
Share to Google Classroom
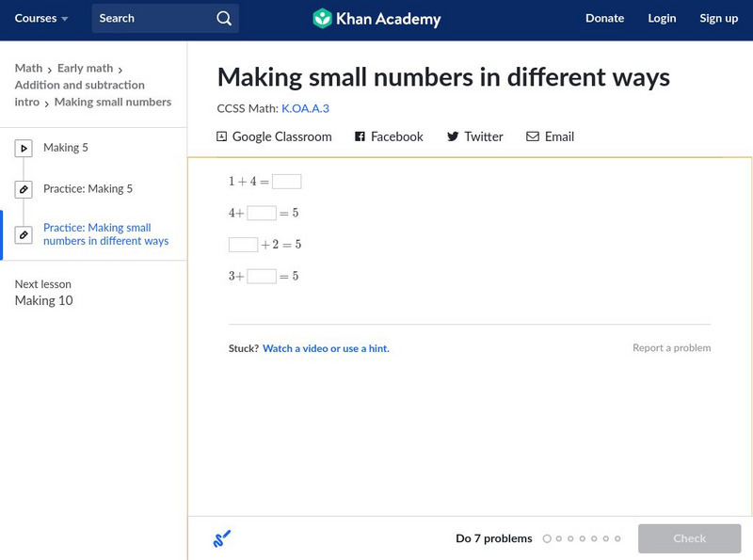pyautogui.click(x=277, y=136)
